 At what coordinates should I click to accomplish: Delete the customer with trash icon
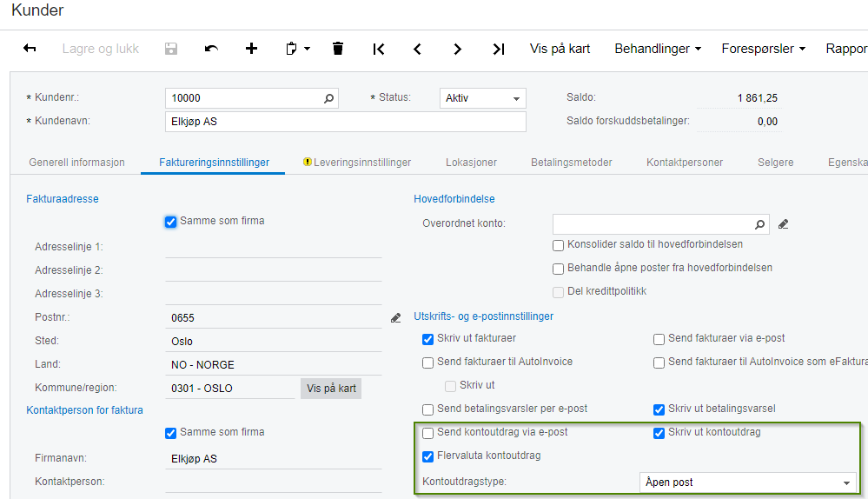(x=338, y=49)
